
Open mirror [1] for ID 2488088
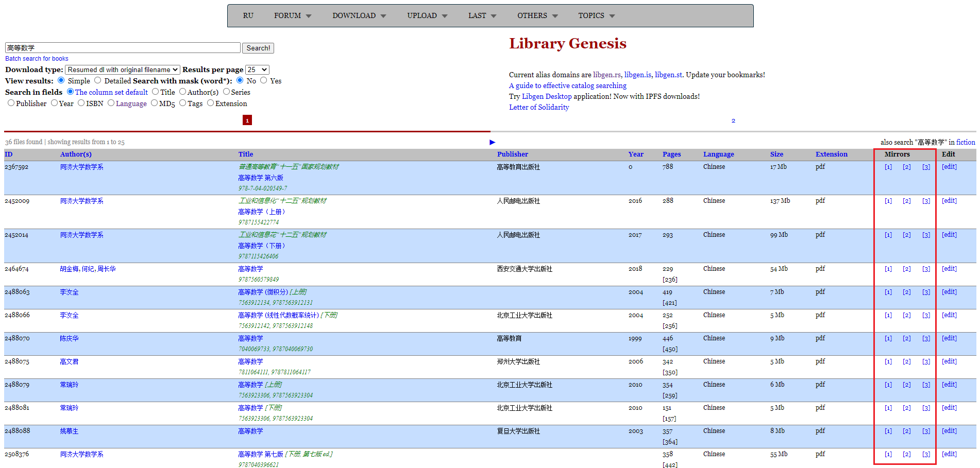tap(888, 431)
